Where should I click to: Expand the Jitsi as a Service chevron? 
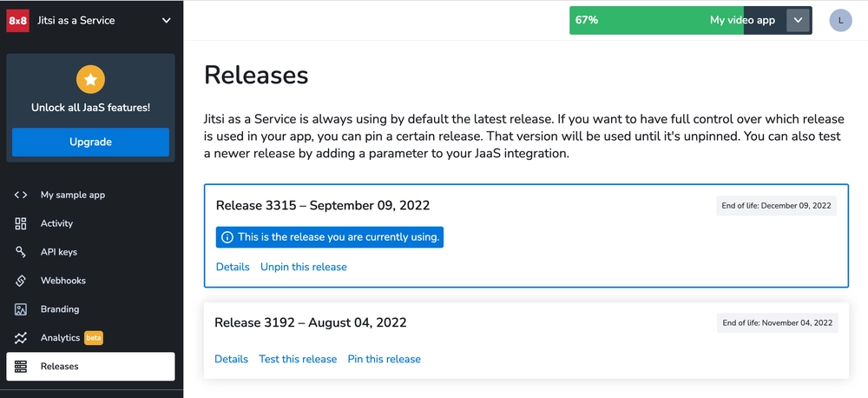click(x=166, y=21)
